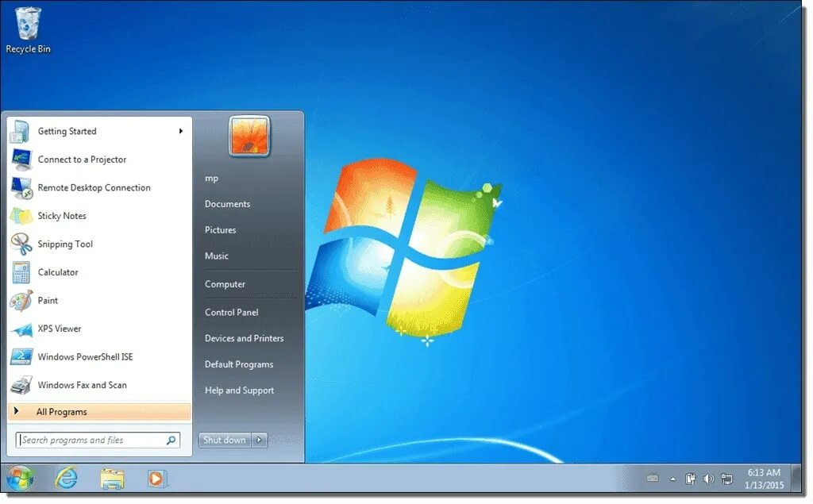Click the volume speaker tray icon
Viewport: 813px width, 504px height.
click(708, 479)
